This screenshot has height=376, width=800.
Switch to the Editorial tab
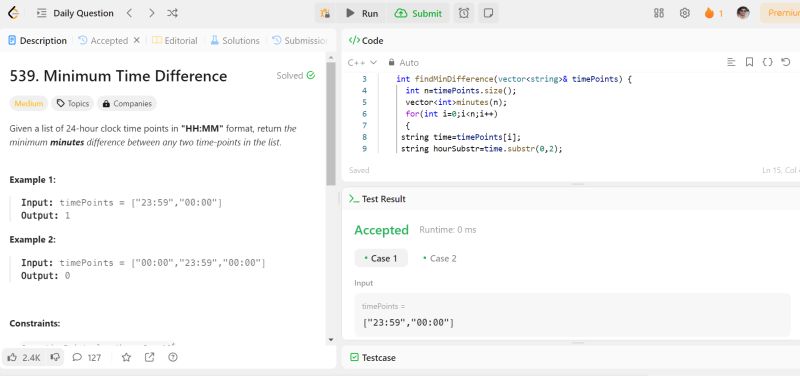point(175,40)
